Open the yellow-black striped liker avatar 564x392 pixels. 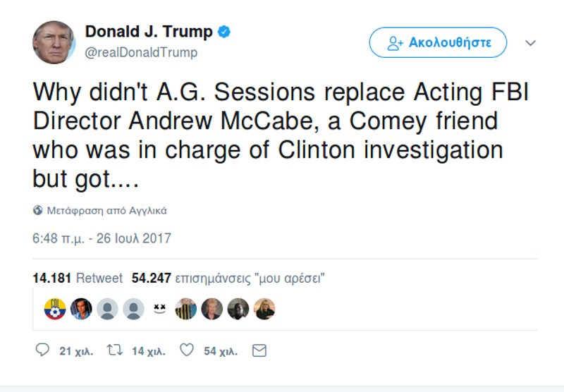(185, 309)
